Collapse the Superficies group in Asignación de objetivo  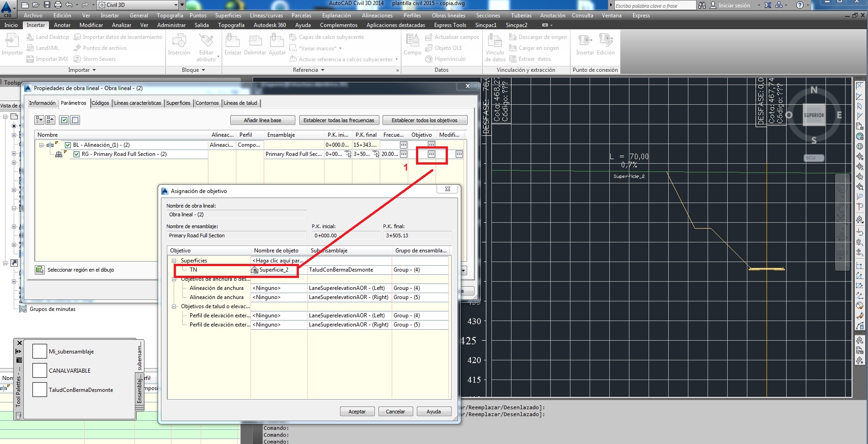point(175,260)
